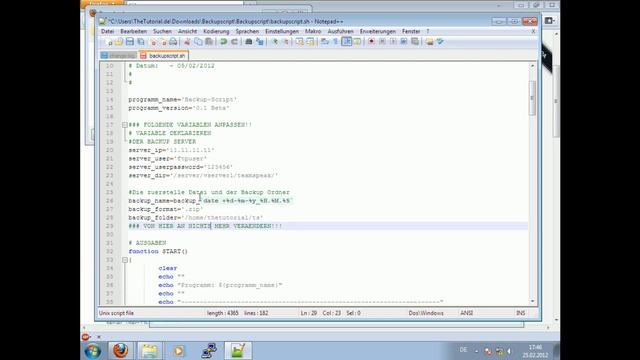
Task: Click the spell-check plugin icon at toolbar end
Action: pos(440,42)
